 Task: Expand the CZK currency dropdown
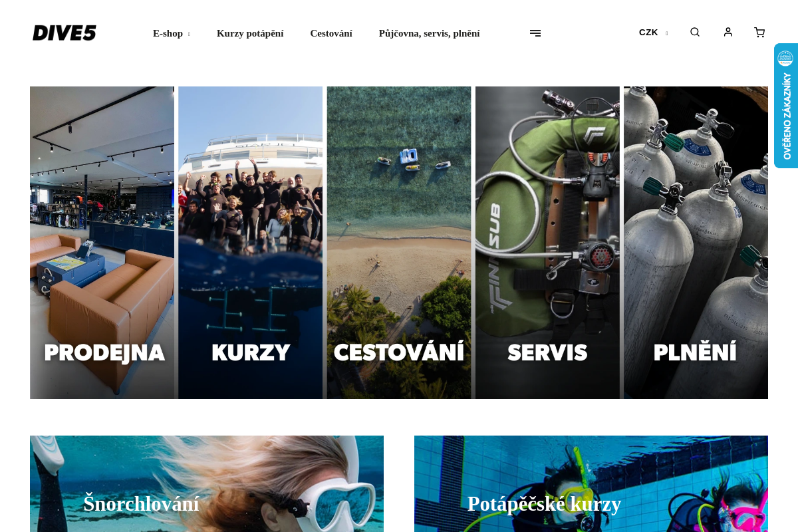coord(666,33)
